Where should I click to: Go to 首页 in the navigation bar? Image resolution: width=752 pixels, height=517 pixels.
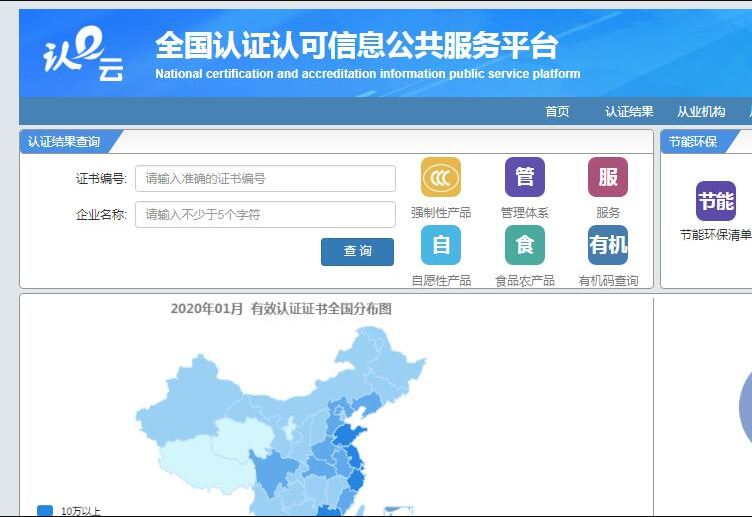(557, 112)
